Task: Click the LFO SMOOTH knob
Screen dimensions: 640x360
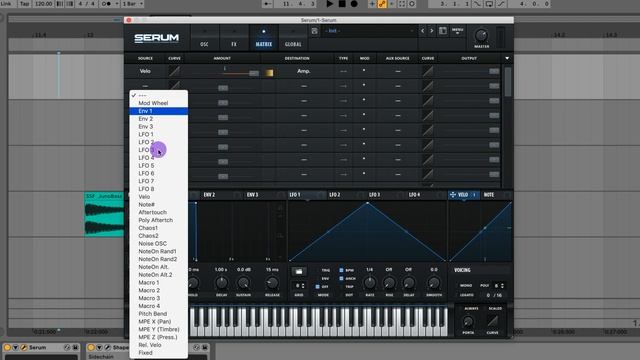Action: click(x=433, y=282)
